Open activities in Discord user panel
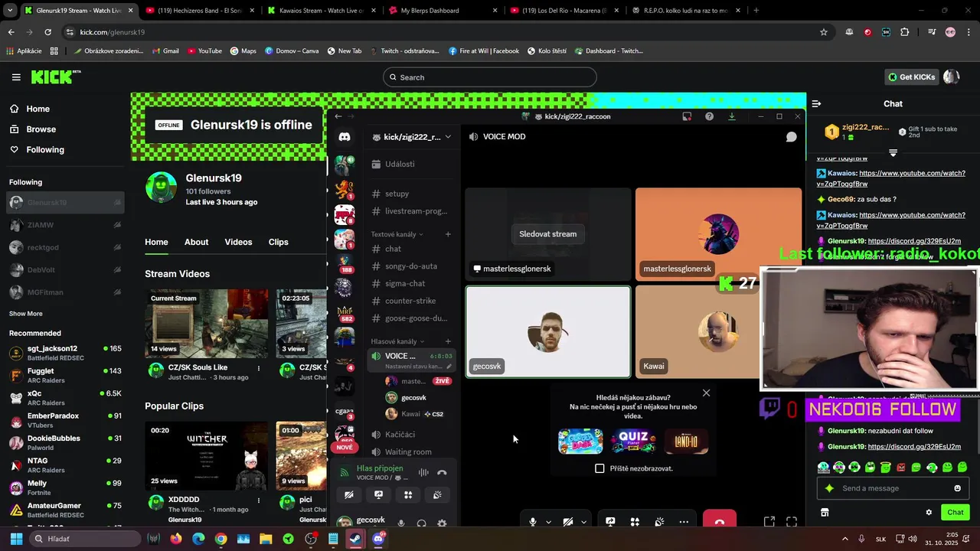Viewport: 980px width, 551px height. [408, 495]
